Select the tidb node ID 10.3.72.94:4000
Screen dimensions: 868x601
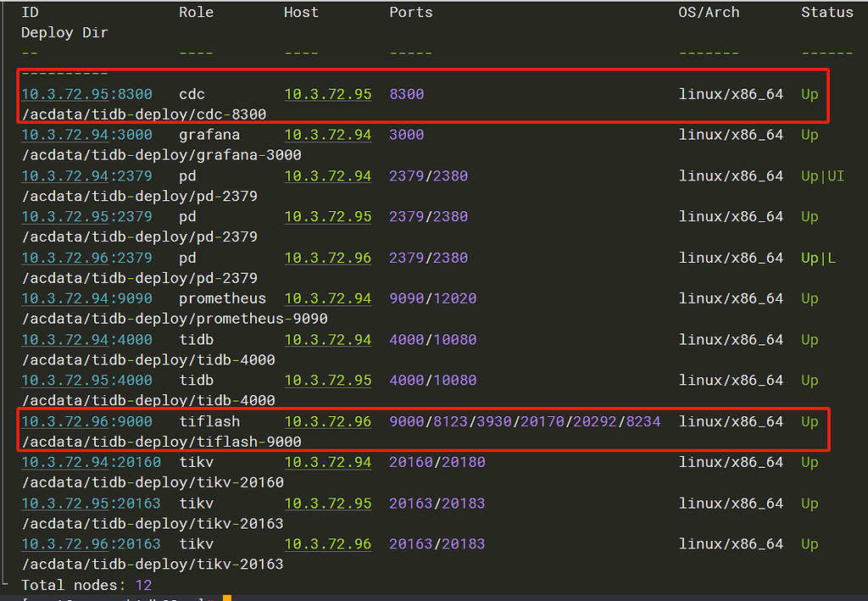pos(80,339)
